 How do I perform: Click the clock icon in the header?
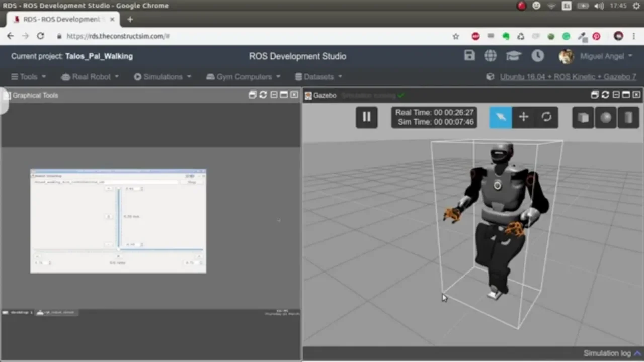[x=538, y=56]
